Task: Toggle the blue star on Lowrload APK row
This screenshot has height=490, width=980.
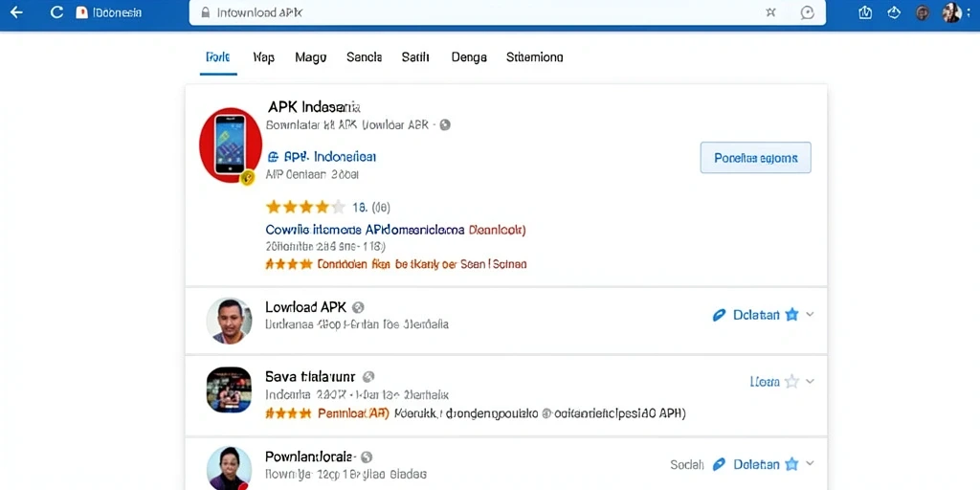Action: tap(791, 314)
